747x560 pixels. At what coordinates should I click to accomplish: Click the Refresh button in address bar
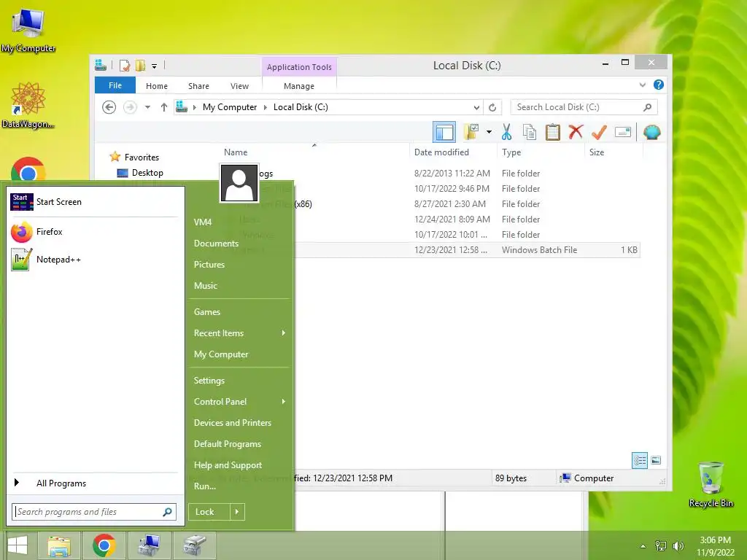(x=492, y=107)
